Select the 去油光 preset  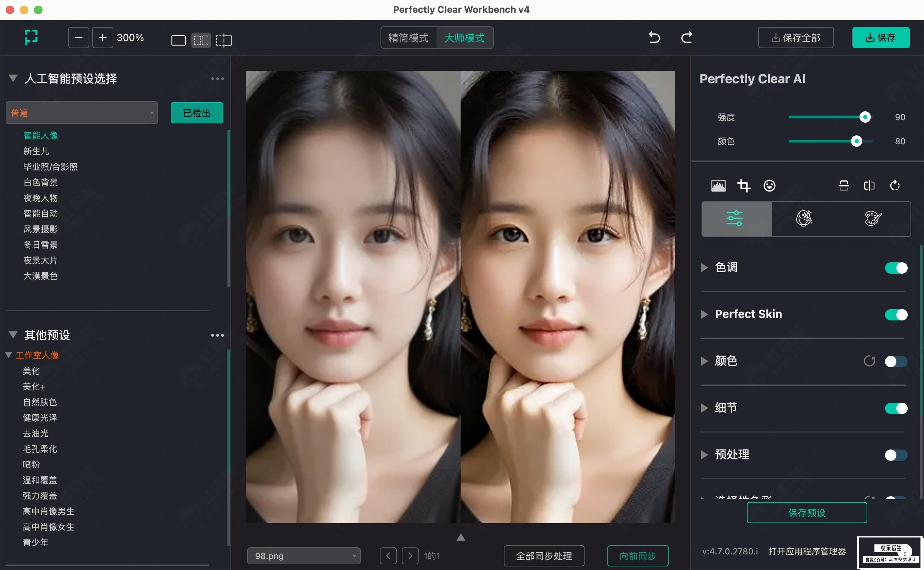[36, 434]
